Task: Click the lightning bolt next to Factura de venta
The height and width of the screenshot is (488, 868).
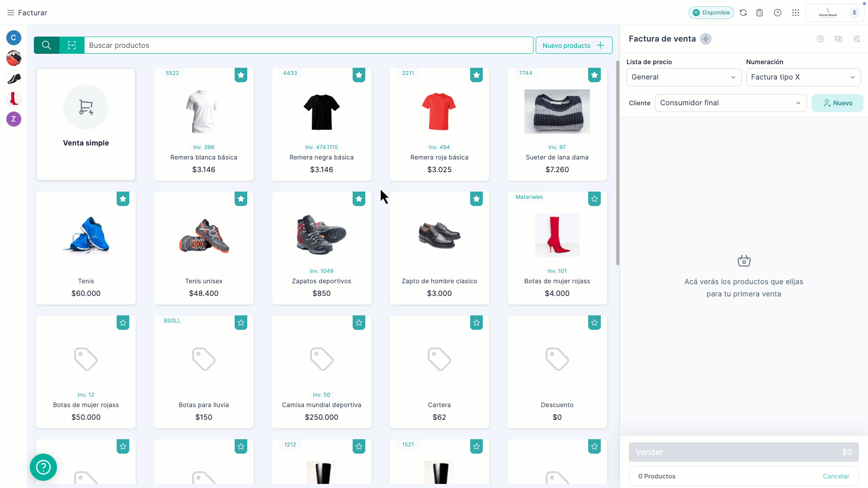Action: pyautogui.click(x=705, y=39)
